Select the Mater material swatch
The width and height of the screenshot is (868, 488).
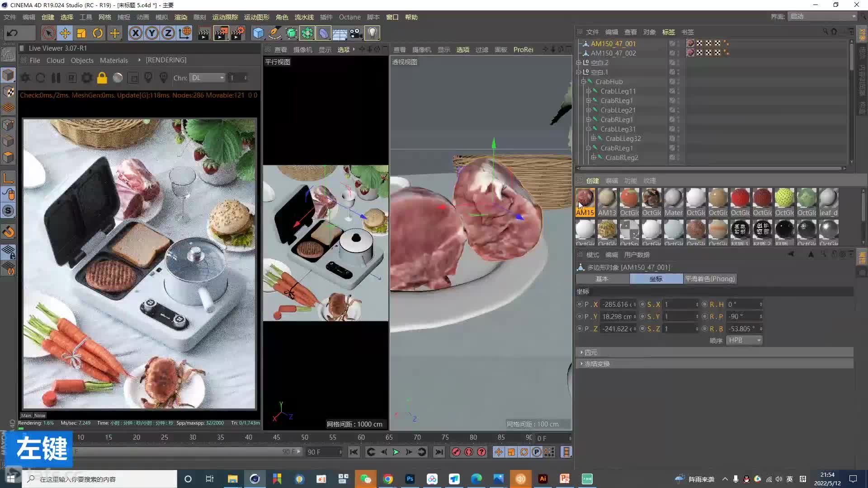(x=674, y=202)
